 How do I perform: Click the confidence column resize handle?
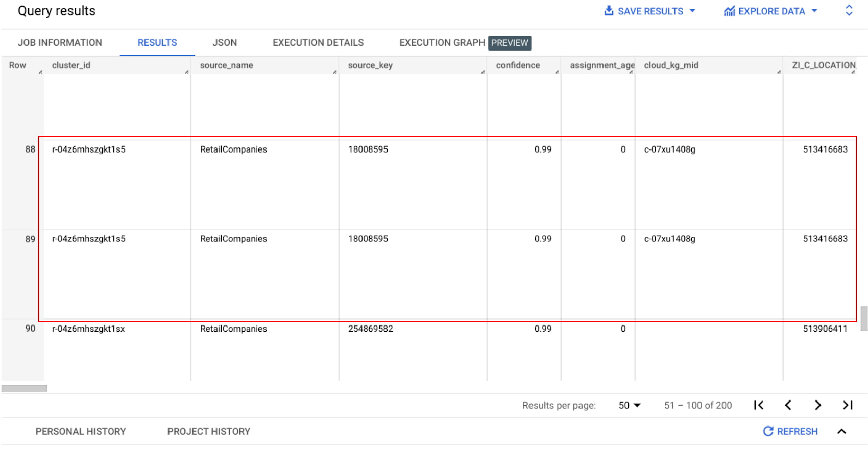coord(557,72)
